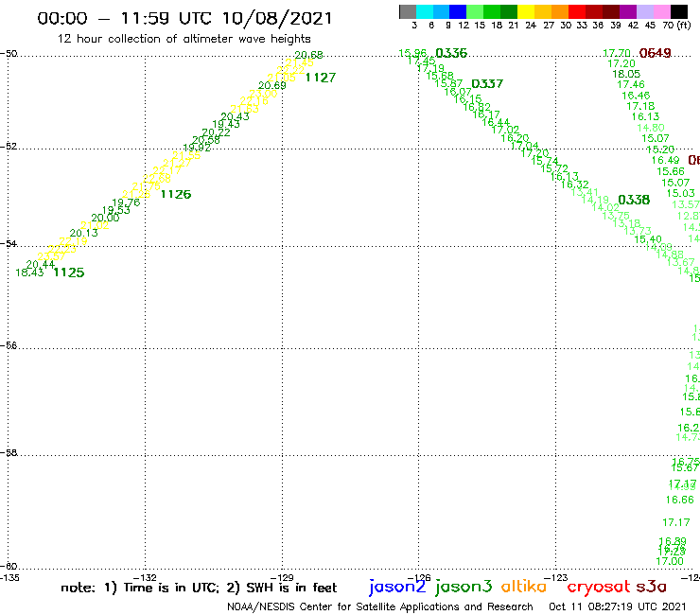Pick the yellow swatch in the color scale
700x615 pixels.
525,11
